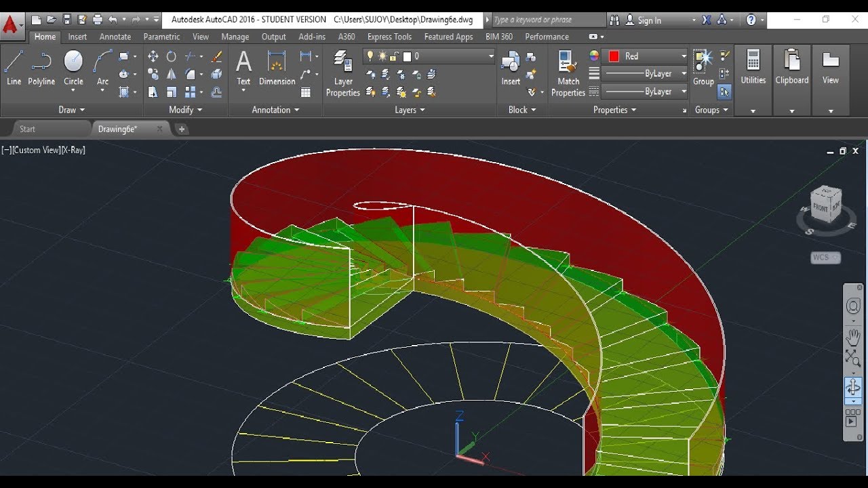Image resolution: width=868 pixels, height=488 pixels.
Task: Expand the Block panel flyout
Action: point(521,110)
